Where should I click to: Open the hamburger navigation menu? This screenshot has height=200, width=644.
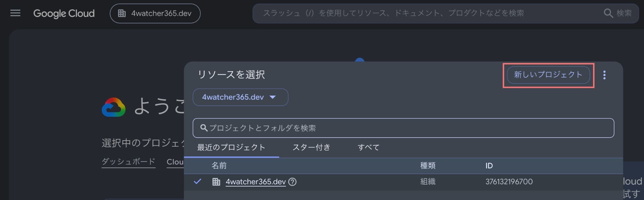[x=15, y=13]
